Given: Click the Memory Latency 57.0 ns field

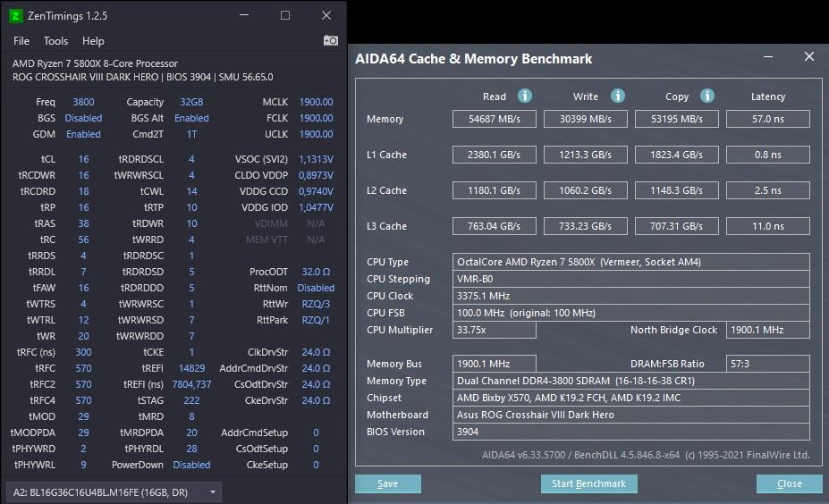Looking at the screenshot, I should click(x=767, y=119).
